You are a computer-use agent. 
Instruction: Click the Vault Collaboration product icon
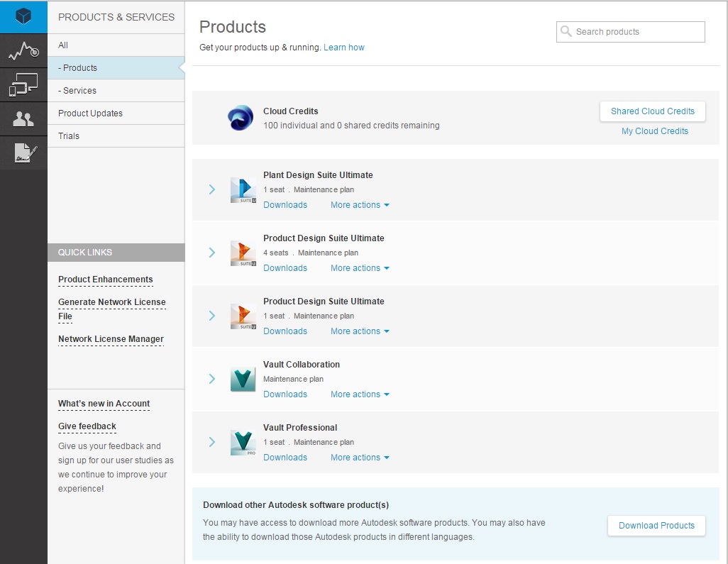243,380
